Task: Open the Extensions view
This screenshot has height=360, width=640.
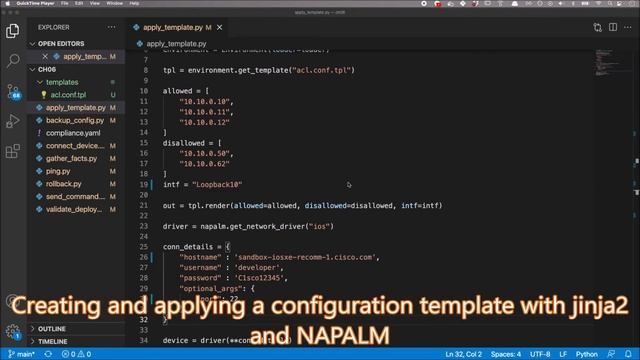Action: (13, 151)
